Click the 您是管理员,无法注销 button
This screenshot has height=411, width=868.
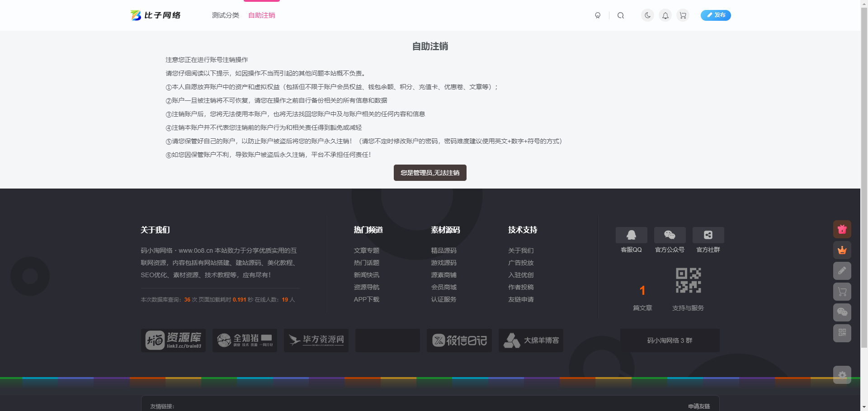429,173
